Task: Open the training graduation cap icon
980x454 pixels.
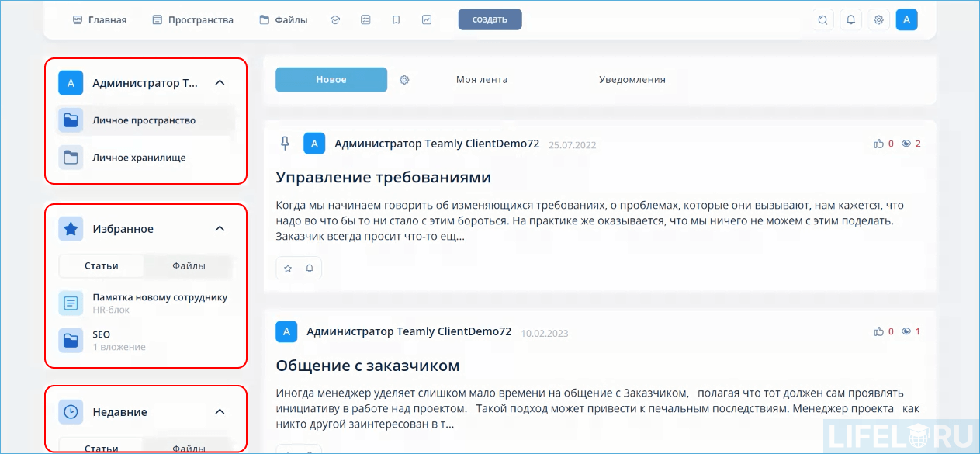Action: pos(334,19)
